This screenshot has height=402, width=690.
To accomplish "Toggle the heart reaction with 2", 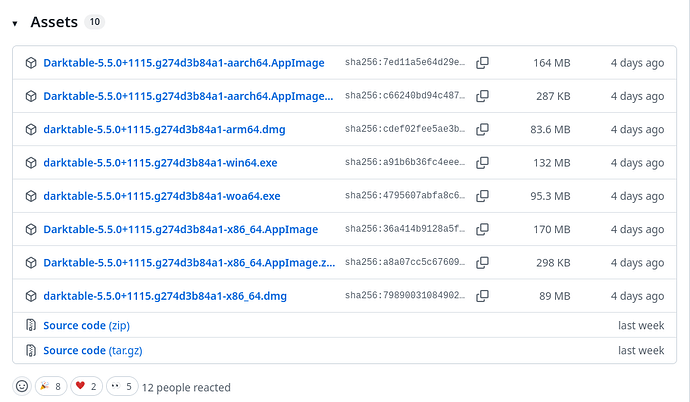I will 86,386.
